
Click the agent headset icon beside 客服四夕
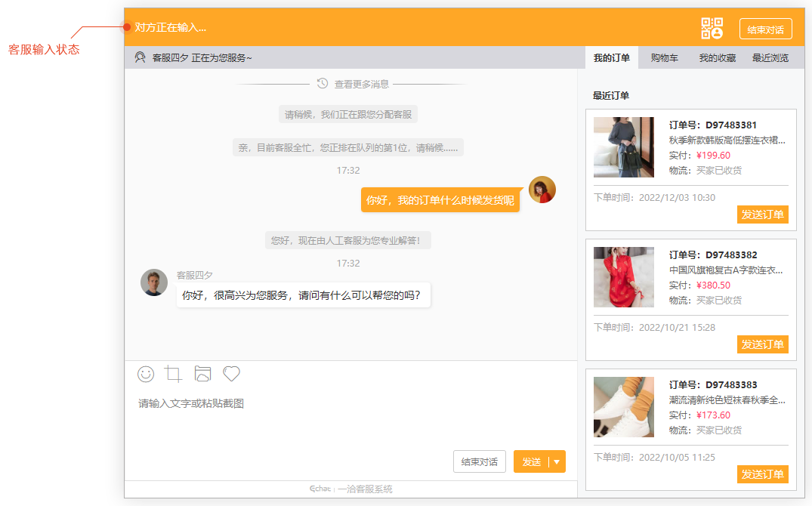click(x=140, y=57)
